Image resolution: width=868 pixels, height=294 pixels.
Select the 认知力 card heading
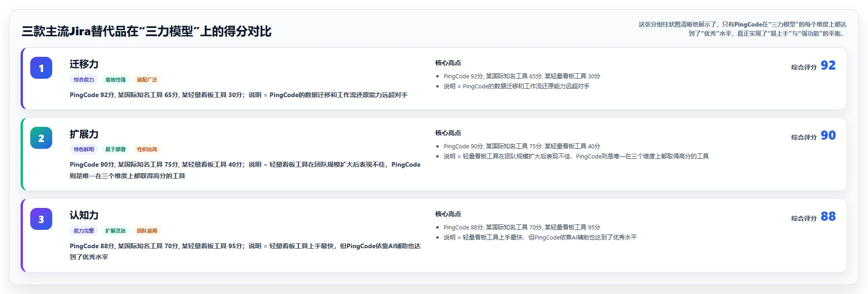coord(84,215)
